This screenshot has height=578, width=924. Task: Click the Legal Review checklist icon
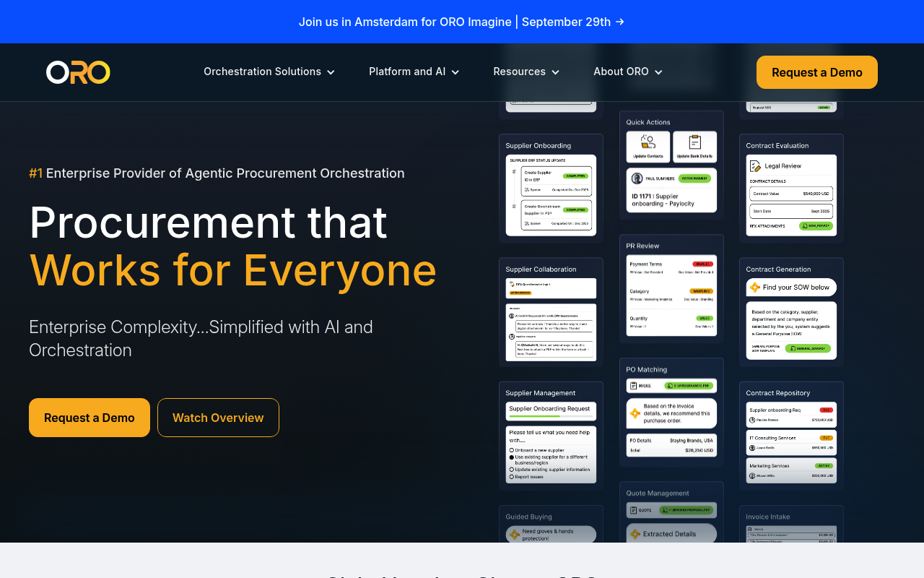point(755,165)
